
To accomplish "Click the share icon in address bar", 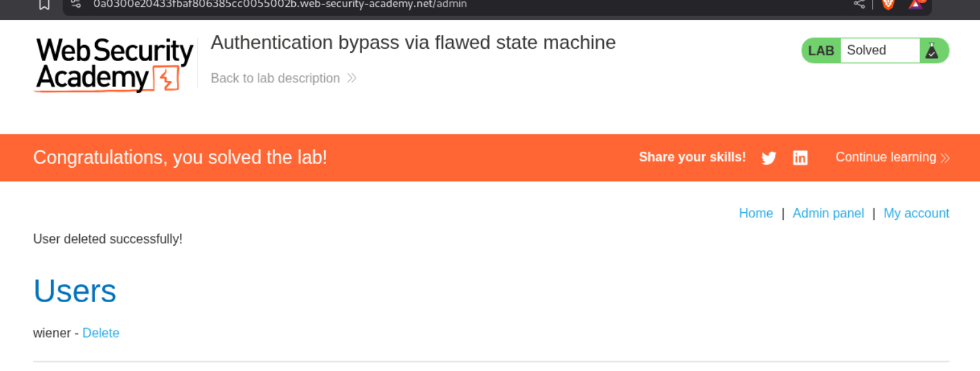I will click(859, 4).
